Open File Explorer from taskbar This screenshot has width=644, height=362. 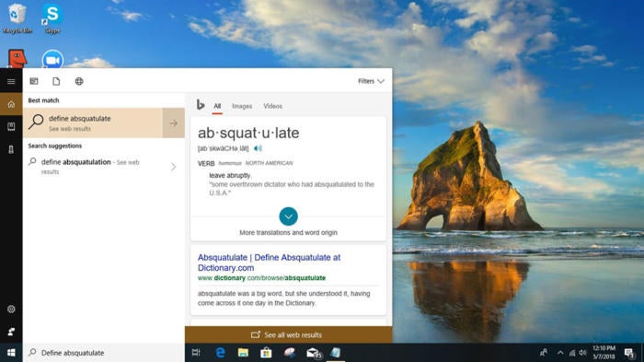click(243, 353)
